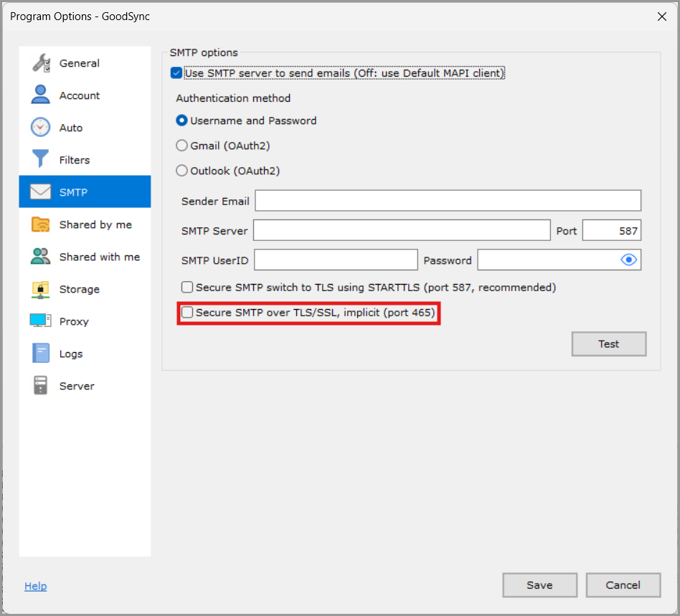Screen dimensions: 680x616
Task: Click the Shared by me folder icon
Action: pyautogui.click(x=41, y=224)
